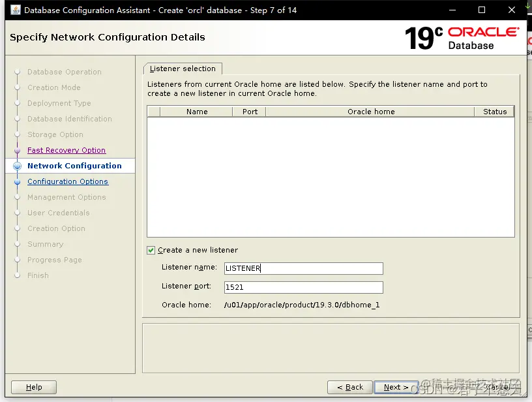Click the Status column header

coord(495,112)
